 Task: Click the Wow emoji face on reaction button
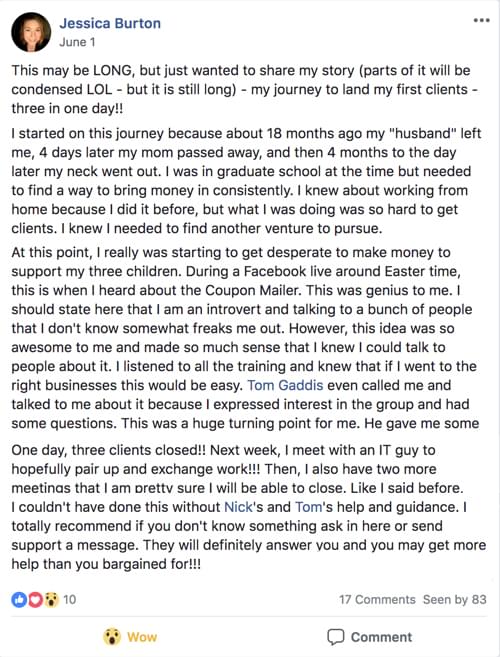point(112,637)
